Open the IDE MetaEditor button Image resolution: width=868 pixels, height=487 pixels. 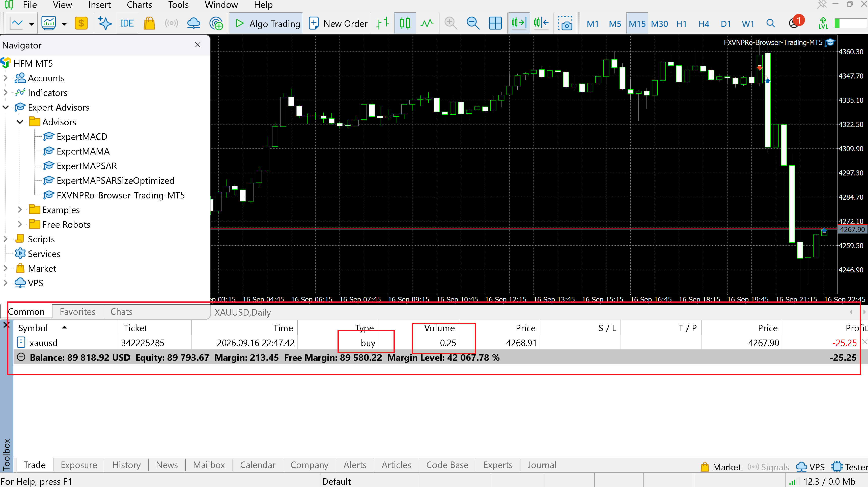[x=127, y=24]
